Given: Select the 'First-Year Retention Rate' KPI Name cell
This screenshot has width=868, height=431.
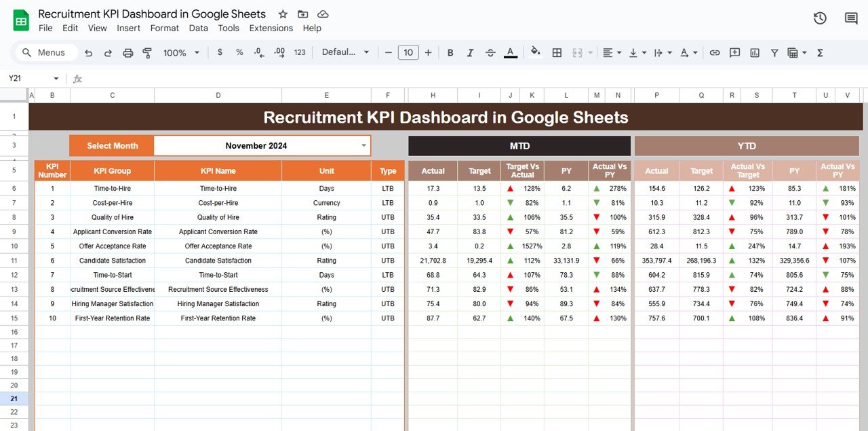Looking at the screenshot, I should point(218,318).
